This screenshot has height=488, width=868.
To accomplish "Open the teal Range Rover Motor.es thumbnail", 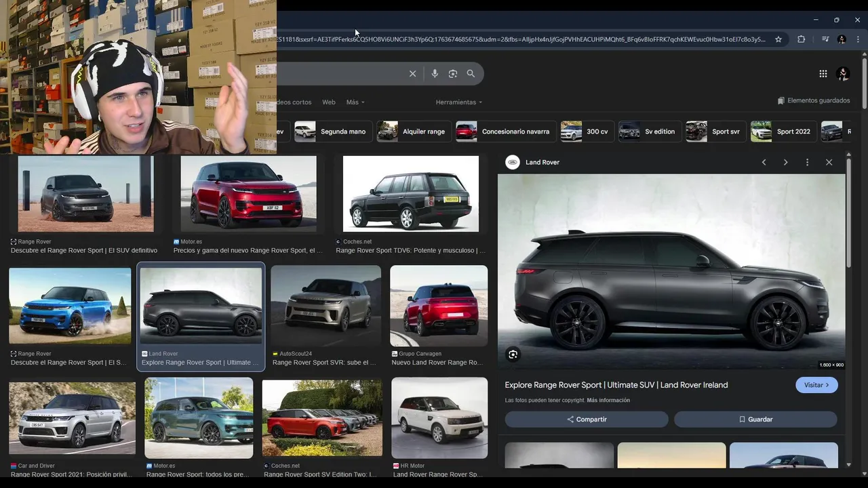I will click(199, 418).
